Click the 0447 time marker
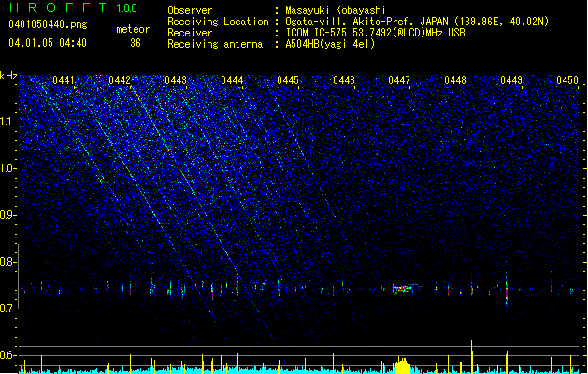Image resolution: width=588 pixels, height=374 pixels. 399,80
